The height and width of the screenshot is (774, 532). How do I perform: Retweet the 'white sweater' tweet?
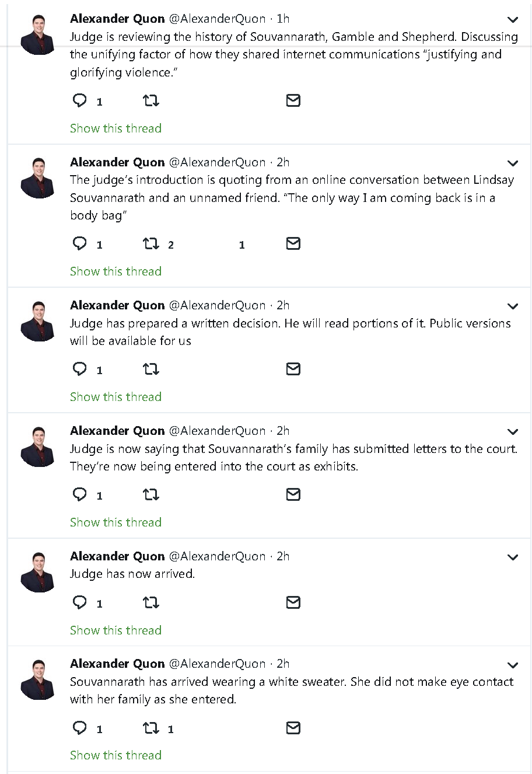(x=151, y=728)
